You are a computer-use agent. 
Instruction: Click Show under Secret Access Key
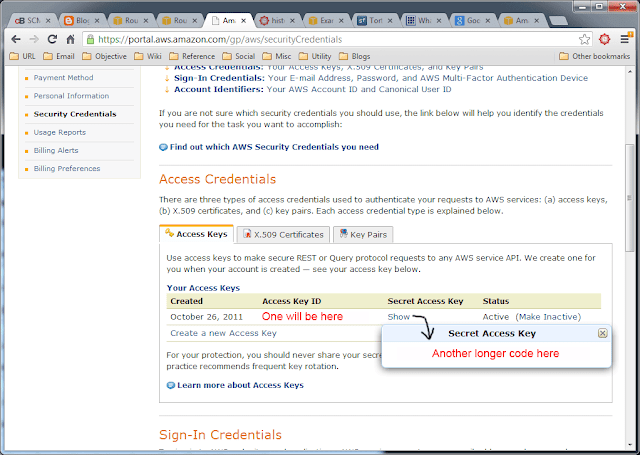[398, 317]
